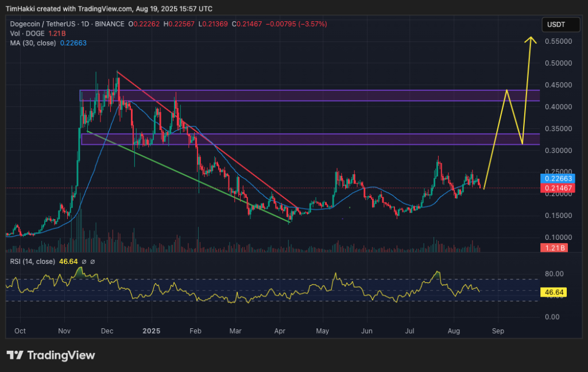588x372 pixels.
Task: Open the RSI (14, close) indicator legend
Action: (33, 262)
